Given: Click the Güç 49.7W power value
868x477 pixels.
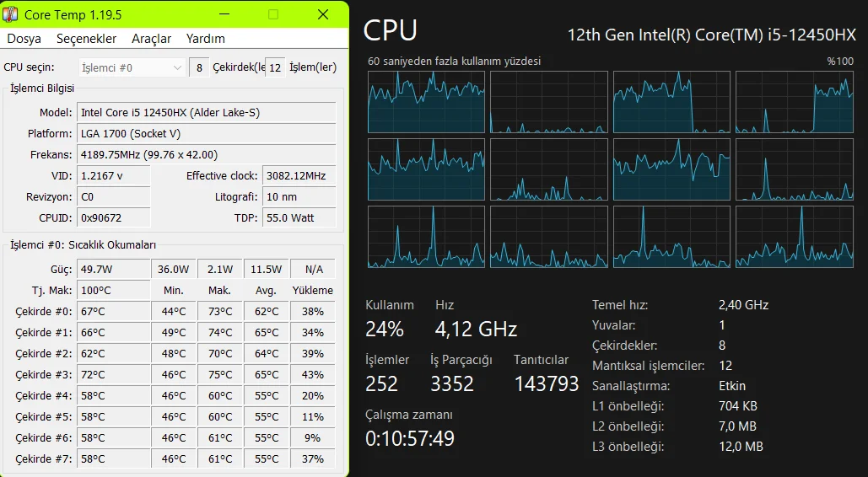Looking at the screenshot, I should pos(113,270).
